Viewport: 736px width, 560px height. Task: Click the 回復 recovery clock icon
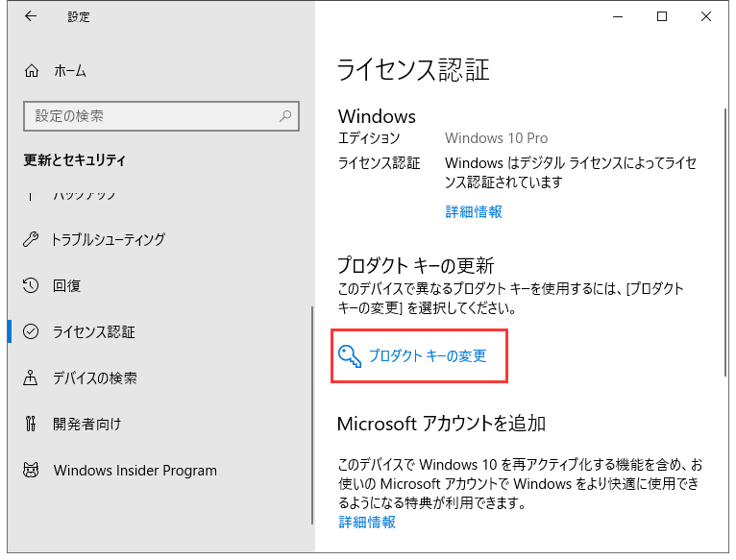click(x=32, y=285)
